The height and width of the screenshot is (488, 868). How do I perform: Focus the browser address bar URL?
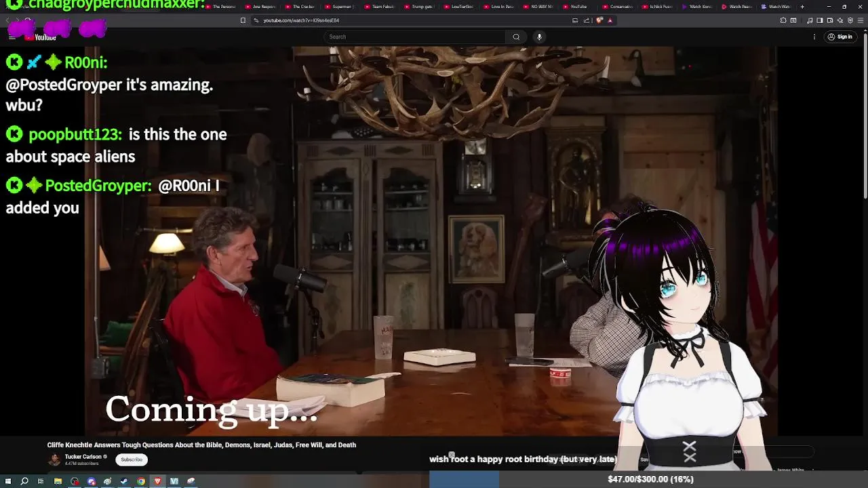(x=301, y=20)
